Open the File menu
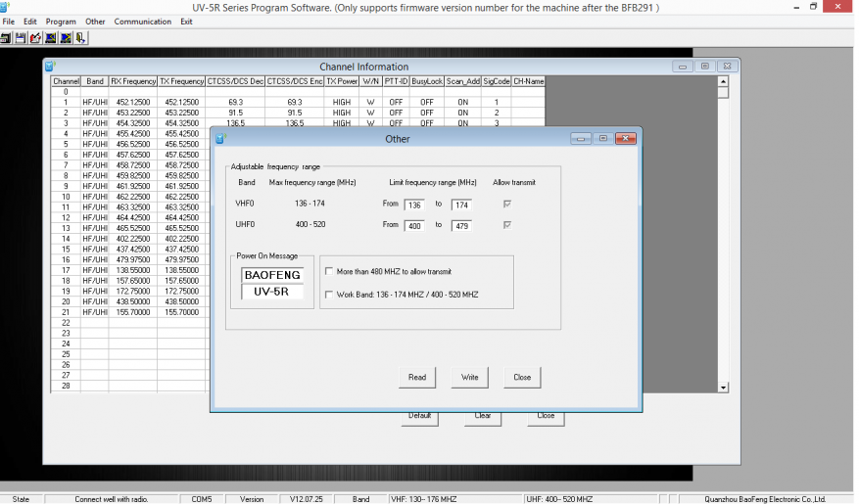 (x=9, y=22)
